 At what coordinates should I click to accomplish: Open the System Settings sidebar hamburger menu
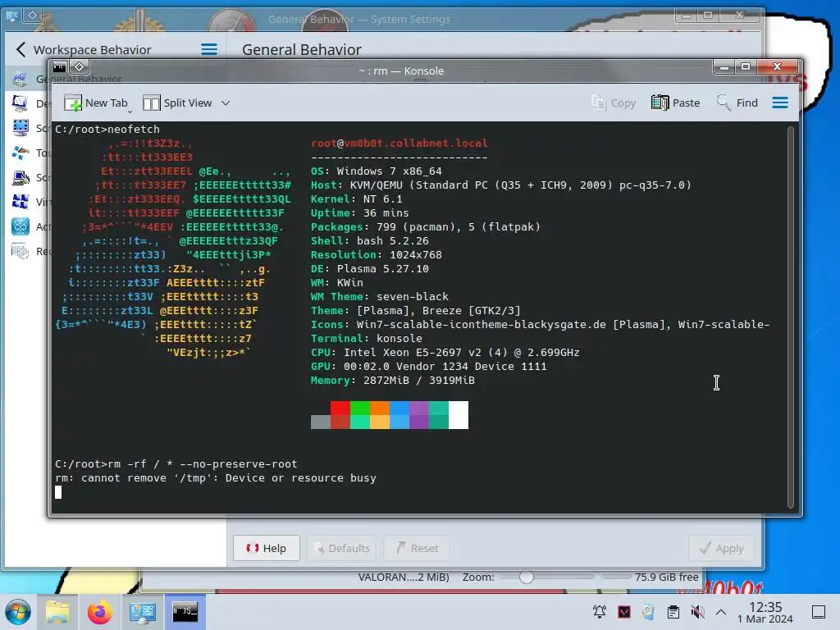[x=209, y=50]
